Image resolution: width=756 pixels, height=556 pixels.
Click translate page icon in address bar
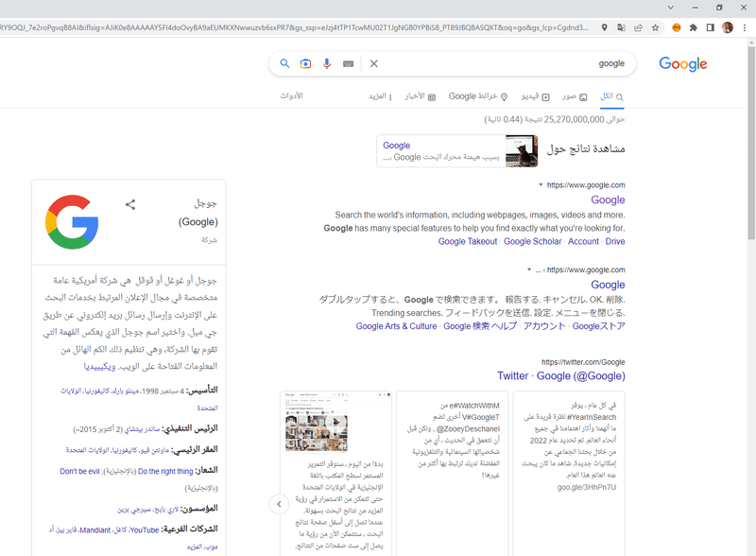(621, 27)
